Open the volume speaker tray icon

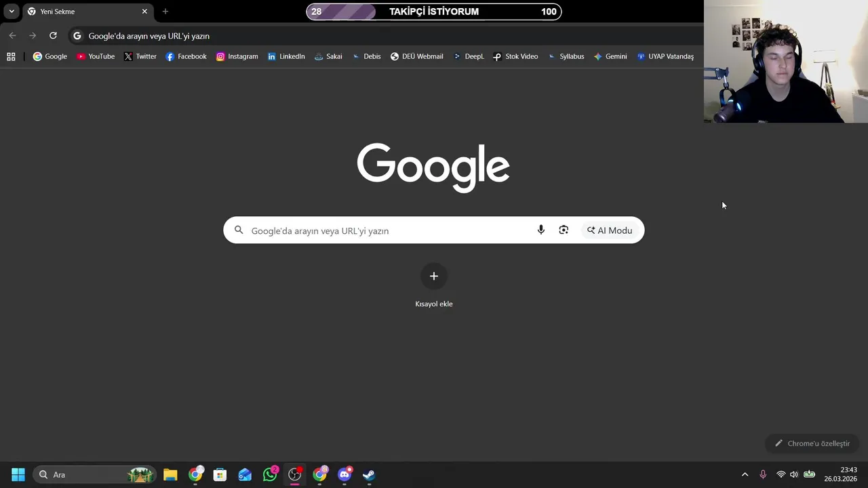(x=794, y=474)
